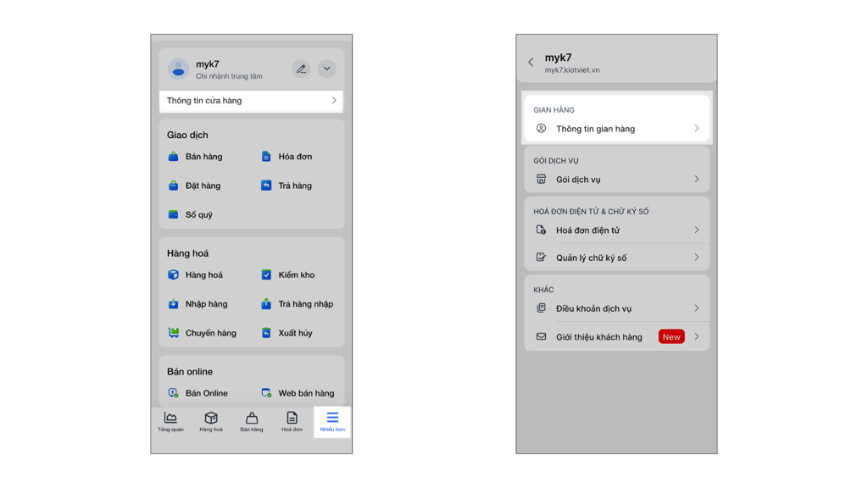Switch to the Tổng quan tab
The image size is (868, 488).
pyautogui.click(x=170, y=421)
